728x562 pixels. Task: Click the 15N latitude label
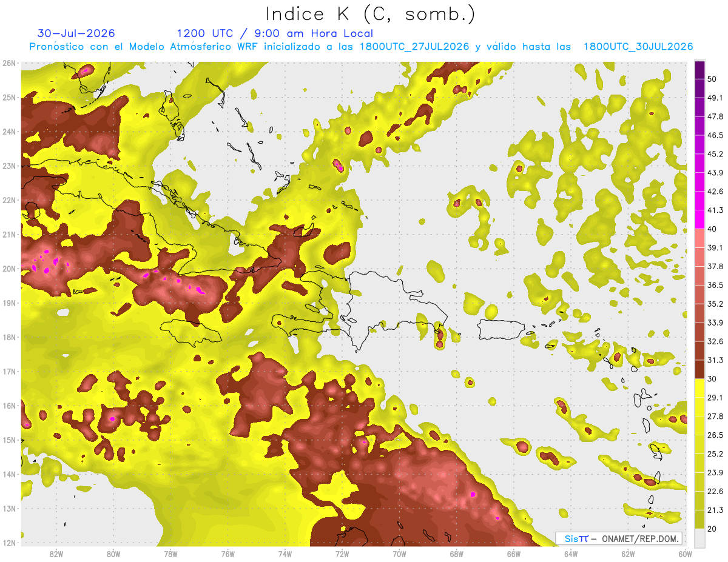point(9,440)
